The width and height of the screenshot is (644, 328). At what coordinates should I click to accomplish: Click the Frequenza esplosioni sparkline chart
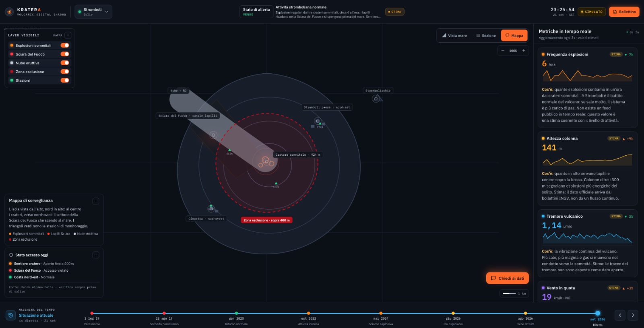click(587, 76)
